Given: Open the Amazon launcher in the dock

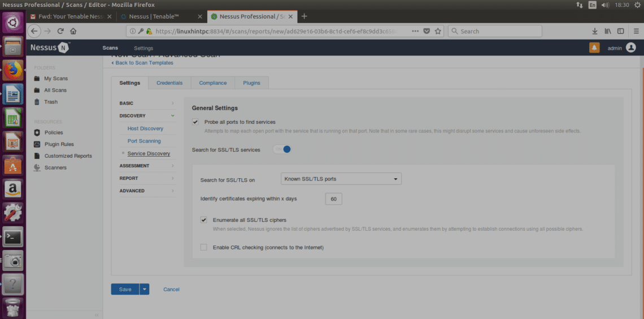Looking at the screenshot, I should pyautogui.click(x=13, y=189).
